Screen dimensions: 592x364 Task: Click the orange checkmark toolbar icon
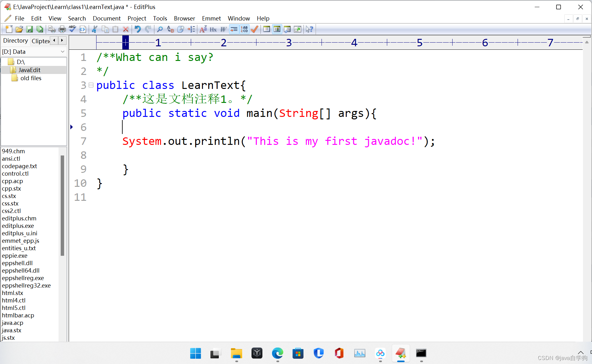coord(255,29)
